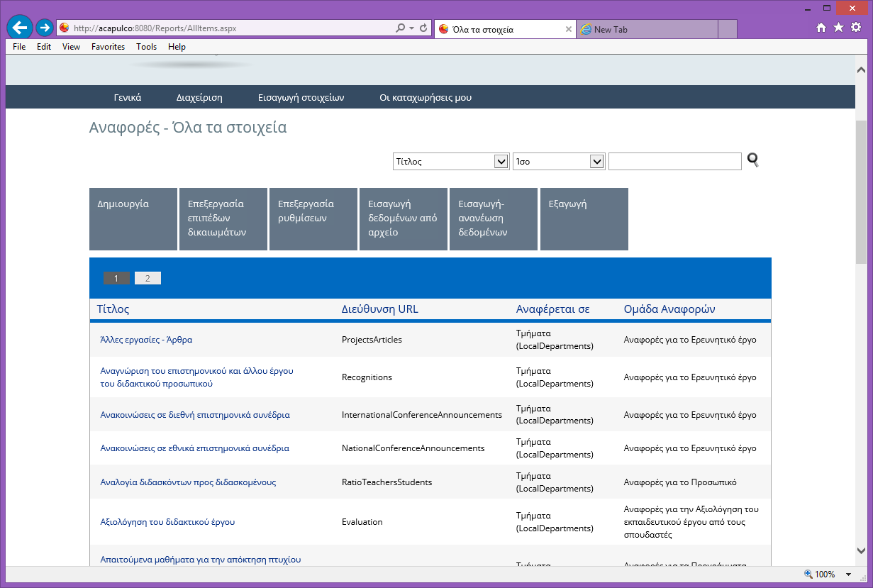Open 'Ανακοινώσεις σε διεθνή επιστημονικά συνέδρια' link
The image size is (873, 588).
point(195,415)
